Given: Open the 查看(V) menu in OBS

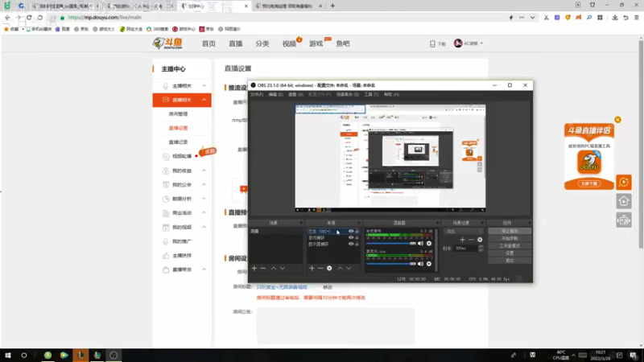Looking at the screenshot, I should [x=295, y=94].
